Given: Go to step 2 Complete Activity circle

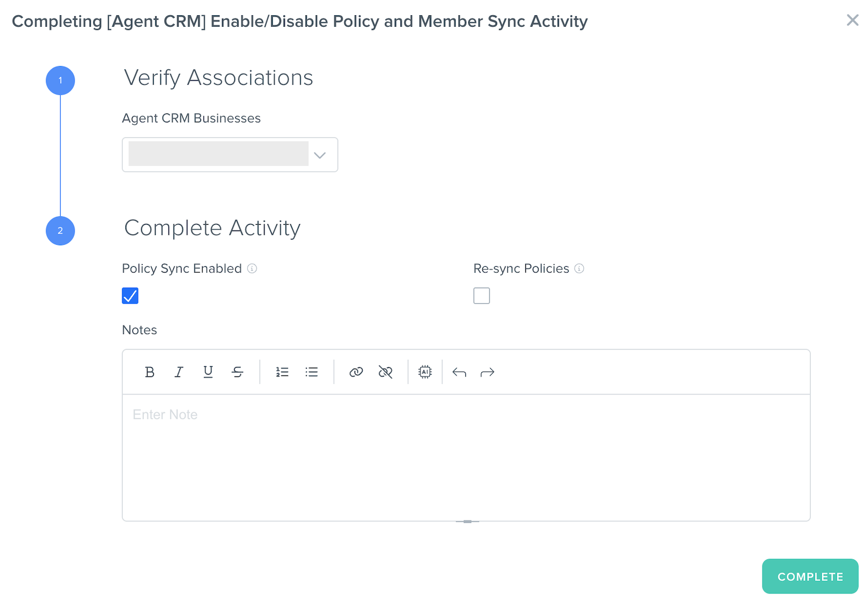Looking at the screenshot, I should point(60,231).
